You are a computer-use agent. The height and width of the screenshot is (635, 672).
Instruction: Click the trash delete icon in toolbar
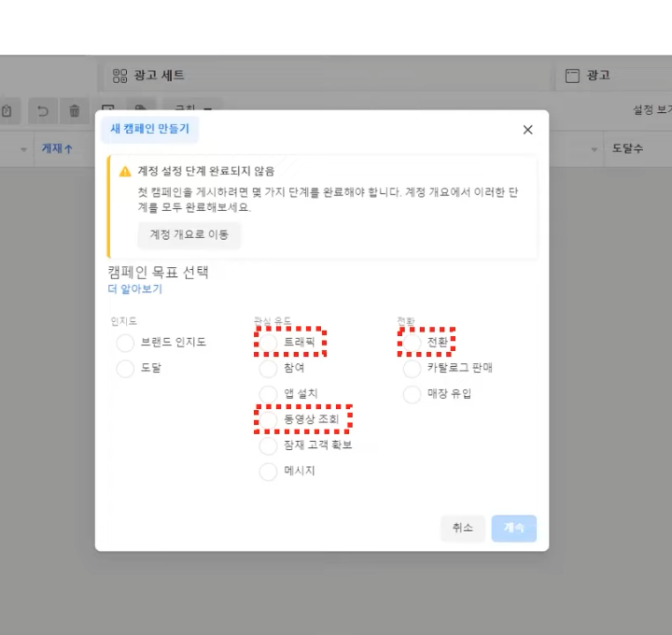pyautogui.click(x=75, y=111)
